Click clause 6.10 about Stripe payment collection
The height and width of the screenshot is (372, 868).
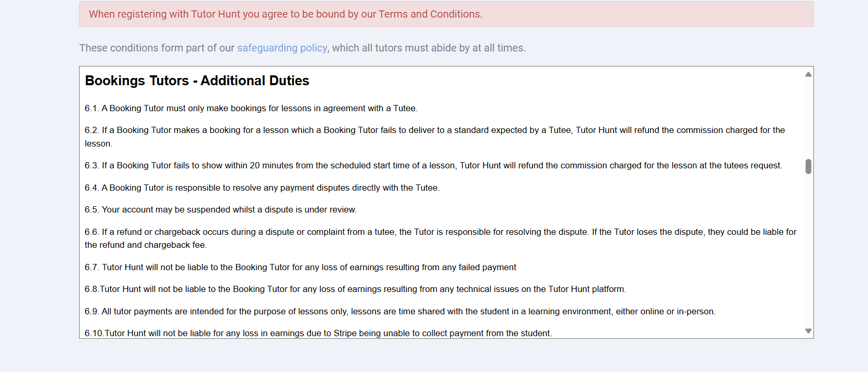[318, 333]
